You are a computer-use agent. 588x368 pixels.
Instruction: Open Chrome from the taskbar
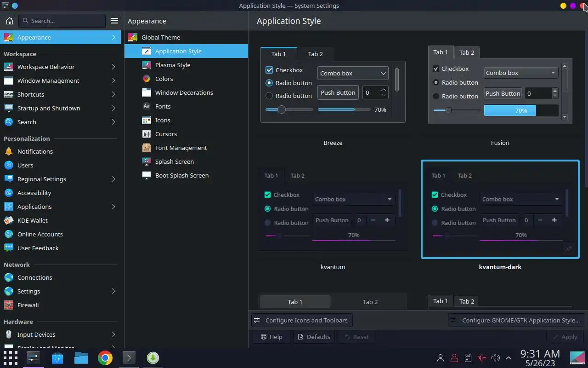pyautogui.click(x=105, y=358)
